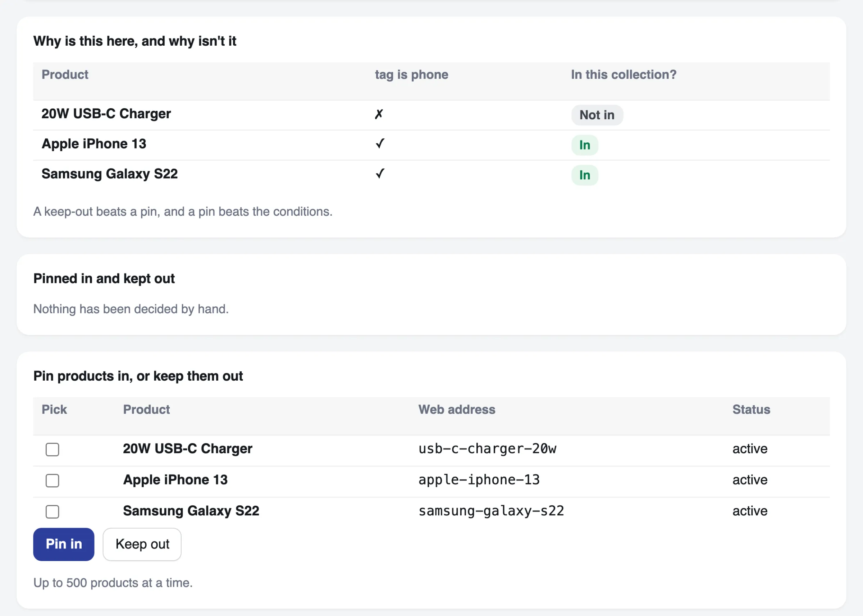
Task: Click the 'Status' column header
Action: pos(751,410)
